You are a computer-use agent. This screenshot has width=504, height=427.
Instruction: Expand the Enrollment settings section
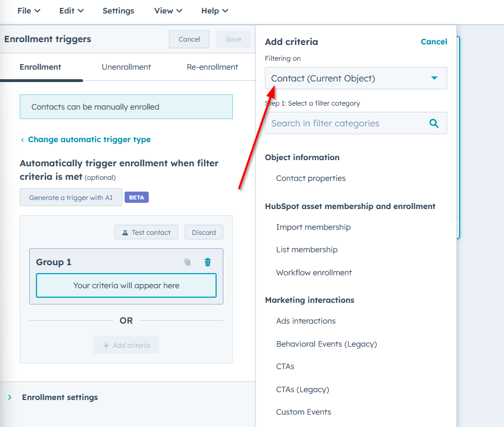pyautogui.click(x=59, y=397)
